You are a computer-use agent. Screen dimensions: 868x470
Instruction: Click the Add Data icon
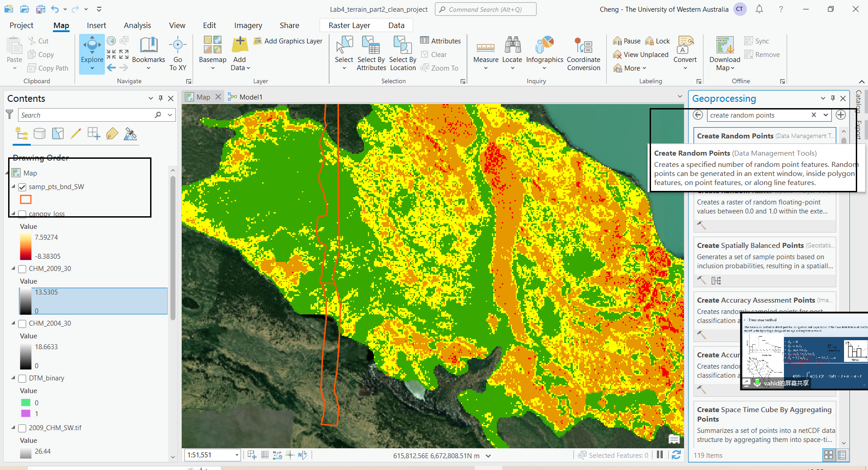coord(240,45)
